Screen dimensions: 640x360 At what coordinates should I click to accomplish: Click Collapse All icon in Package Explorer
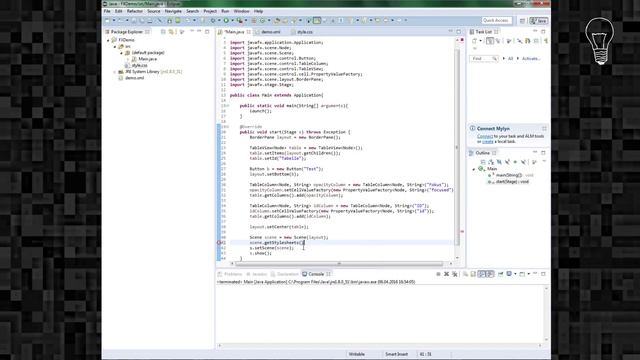163,32
